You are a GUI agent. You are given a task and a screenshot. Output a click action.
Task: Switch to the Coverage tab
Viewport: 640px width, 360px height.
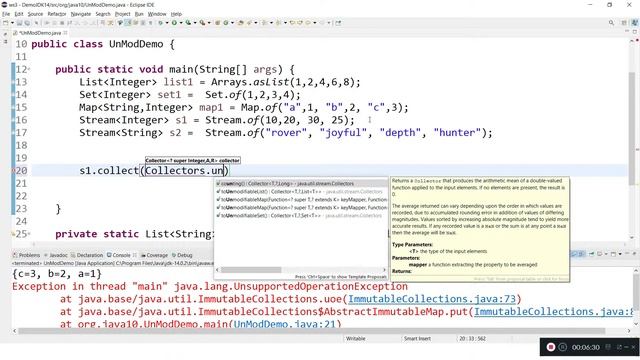pos(154,255)
